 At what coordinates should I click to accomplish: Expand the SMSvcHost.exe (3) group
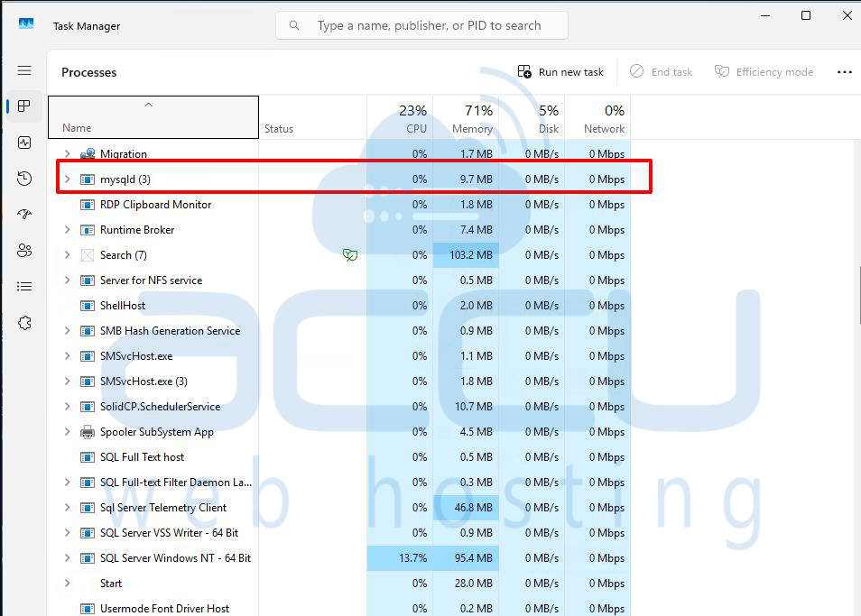(x=67, y=381)
